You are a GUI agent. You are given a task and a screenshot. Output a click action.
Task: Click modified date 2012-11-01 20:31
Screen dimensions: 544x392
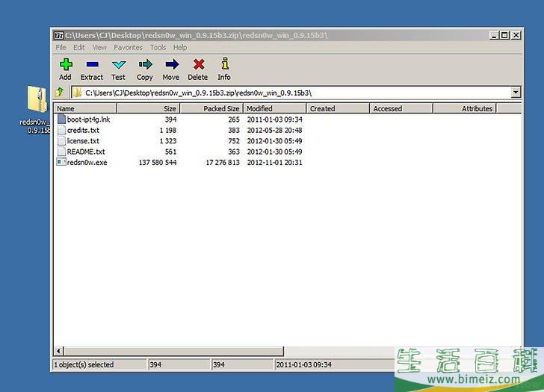274,162
